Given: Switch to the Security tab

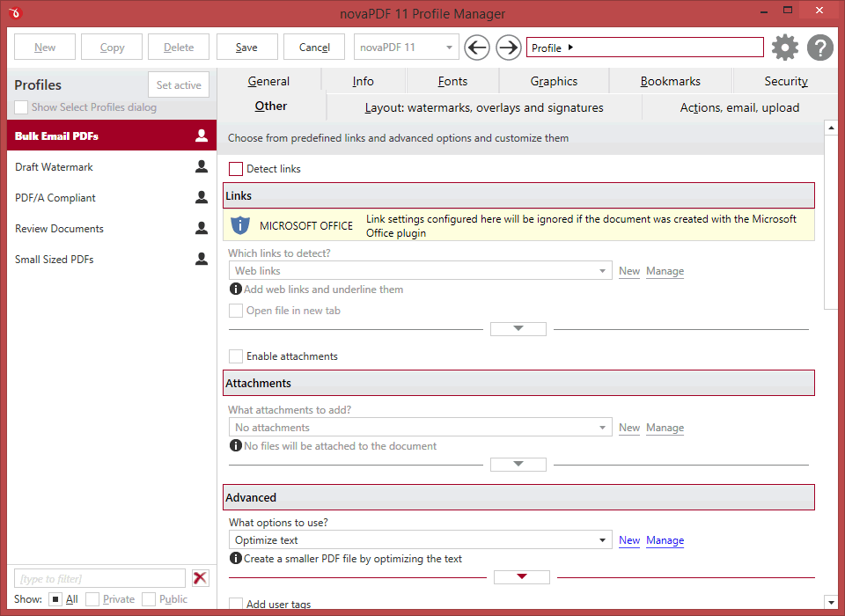Looking at the screenshot, I should (786, 81).
